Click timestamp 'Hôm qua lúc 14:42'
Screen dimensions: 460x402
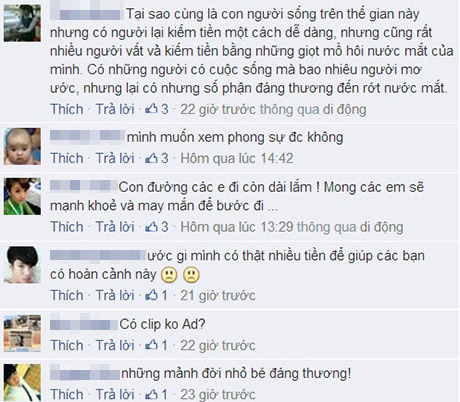(237, 158)
